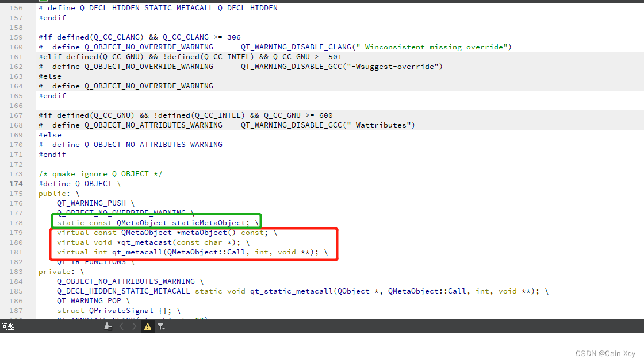Click '*metaObject()' in virtual const line

point(206,233)
